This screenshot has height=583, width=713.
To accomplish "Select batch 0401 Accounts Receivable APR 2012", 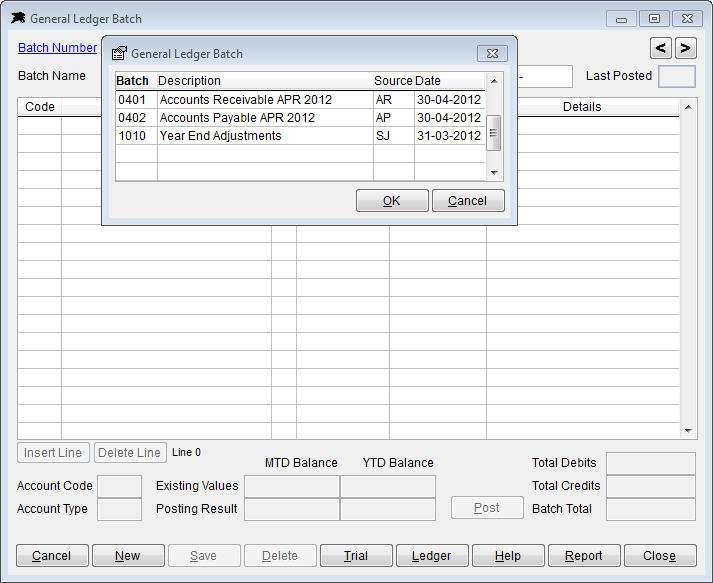I will (245, 100).
